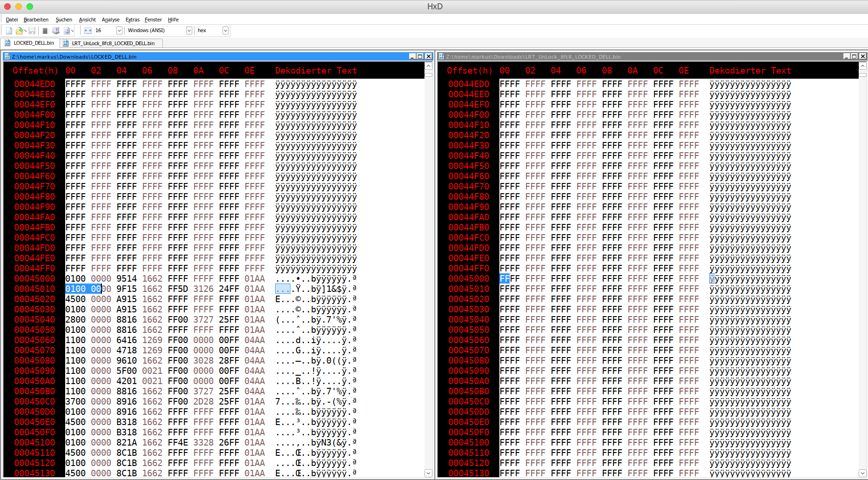Click the Offset(h) header in the right pane
This screenshot has width=868, height=480.
[x=470, y=70]
